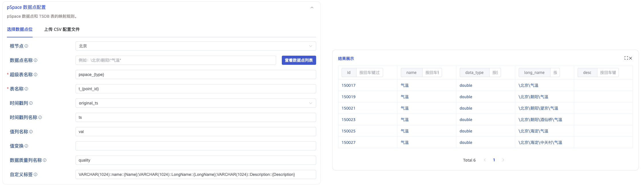
Task: Click the long_name column filter box
Action: [555, 73]
